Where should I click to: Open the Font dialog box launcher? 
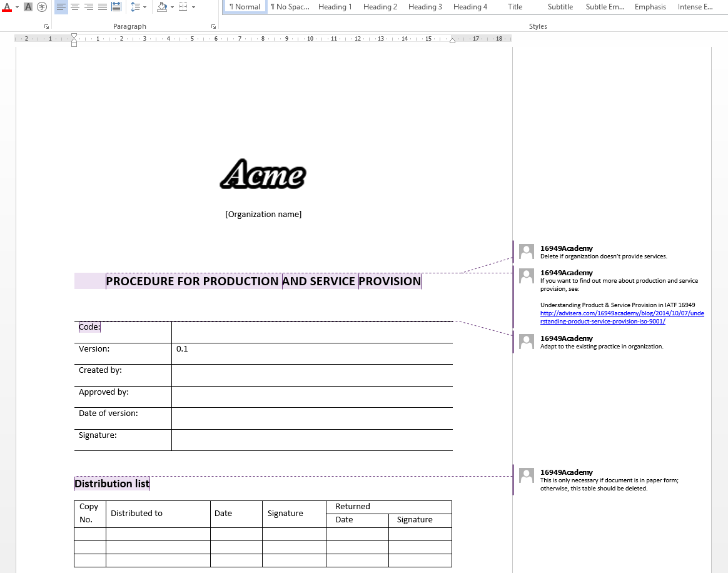click(x=46, y=26)
